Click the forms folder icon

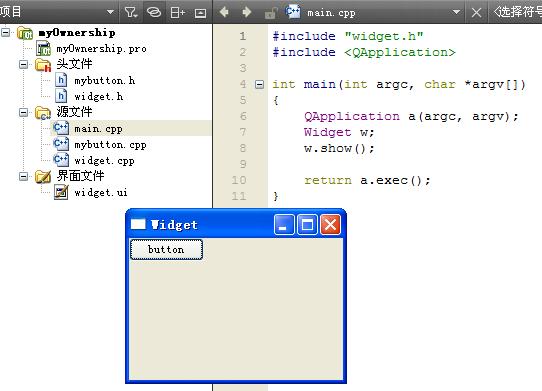tap(43, 177)
